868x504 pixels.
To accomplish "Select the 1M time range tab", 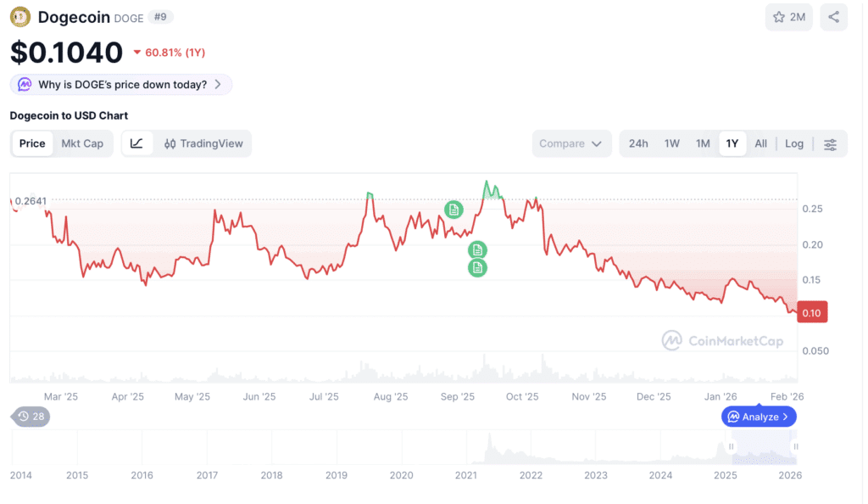I will coord(703,143).
